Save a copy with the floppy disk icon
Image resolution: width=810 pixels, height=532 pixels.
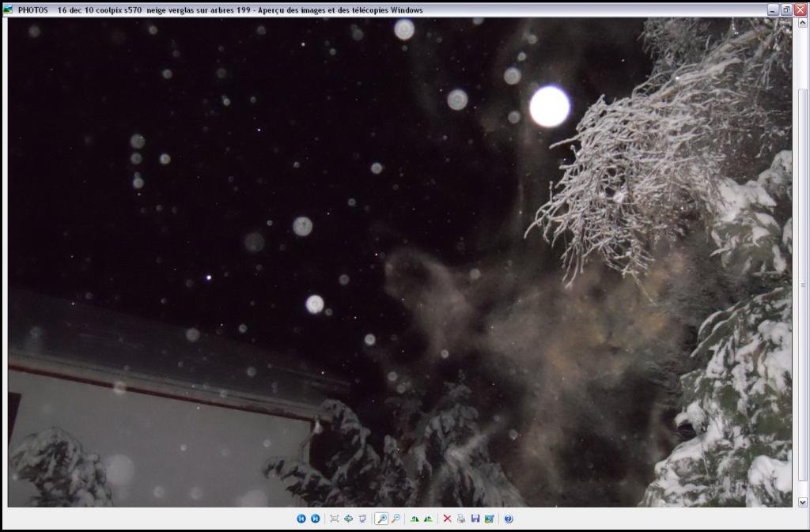pyautogui.click(x=475, y=519)
